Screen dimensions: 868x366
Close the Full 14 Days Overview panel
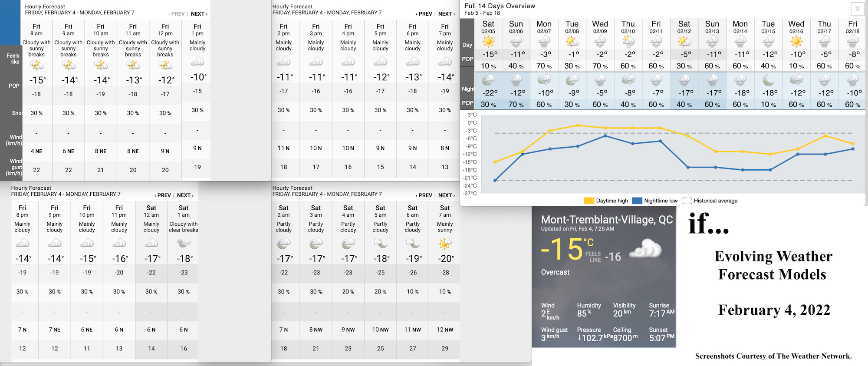pyautogui.click(x=858, y=8)
